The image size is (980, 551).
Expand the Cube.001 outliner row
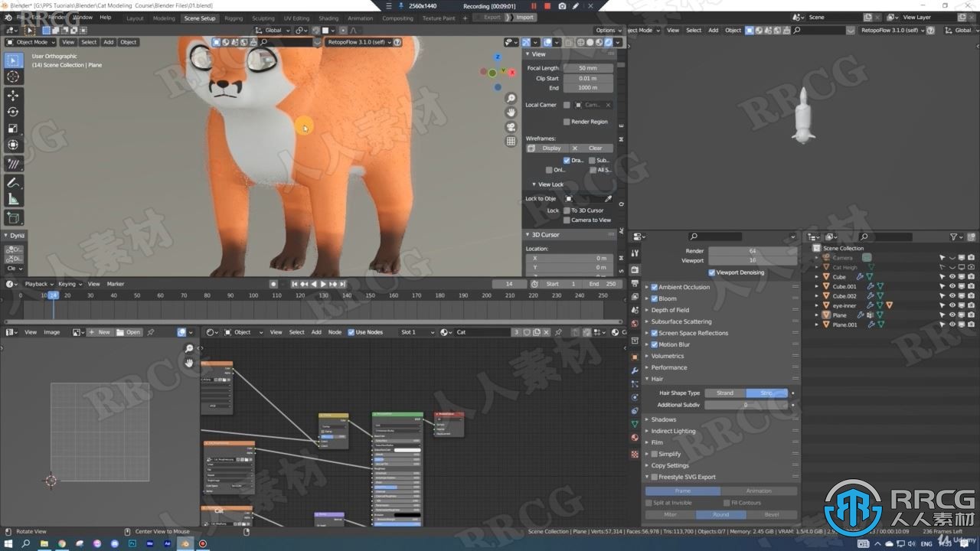[817, 287]
